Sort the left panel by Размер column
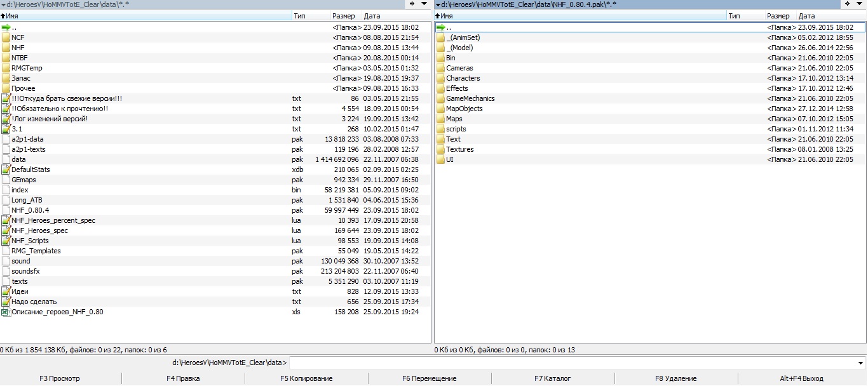This screenshot has width=868, height=386. coord(346,16)
